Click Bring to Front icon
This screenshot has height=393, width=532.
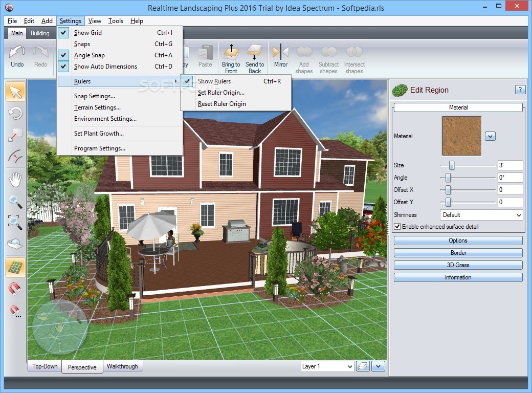pyautogui.click(x=231, y=58)
